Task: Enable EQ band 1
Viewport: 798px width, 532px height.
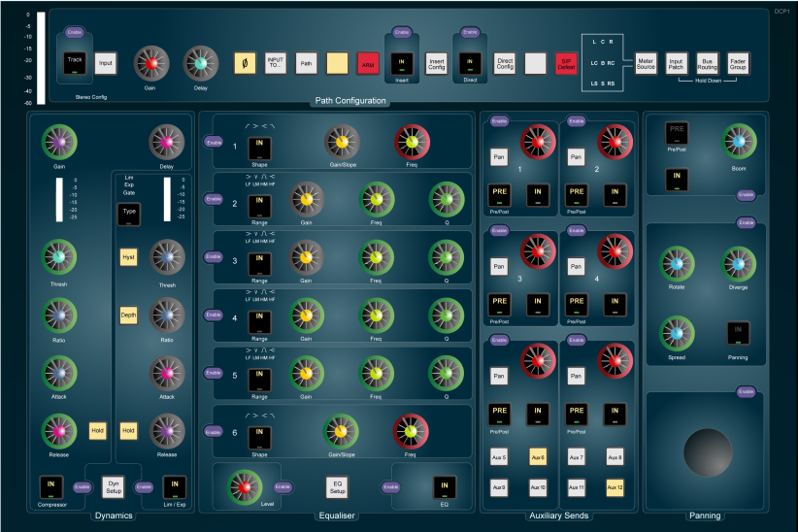Action: pyautogui.click(x=214, y=143)
